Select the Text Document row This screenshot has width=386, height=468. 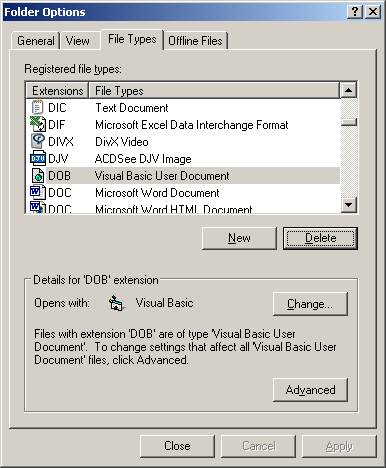point(183,108)
